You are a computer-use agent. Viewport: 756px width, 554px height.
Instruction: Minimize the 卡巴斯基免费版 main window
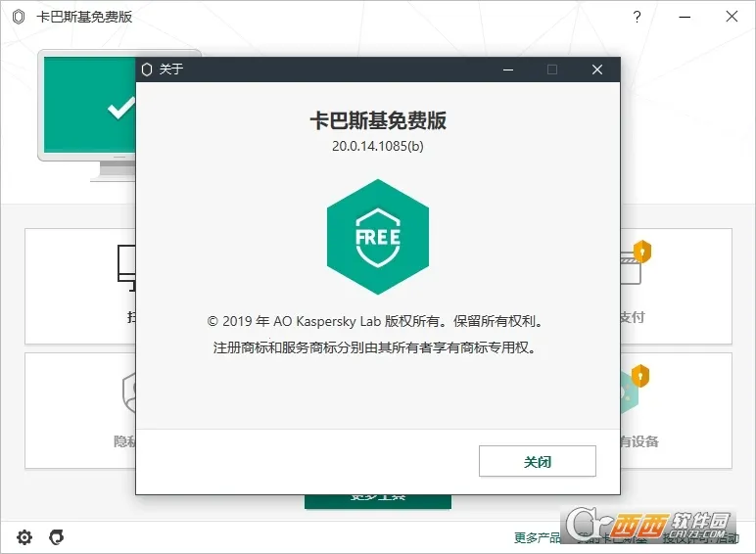click(x=685, y=17)
